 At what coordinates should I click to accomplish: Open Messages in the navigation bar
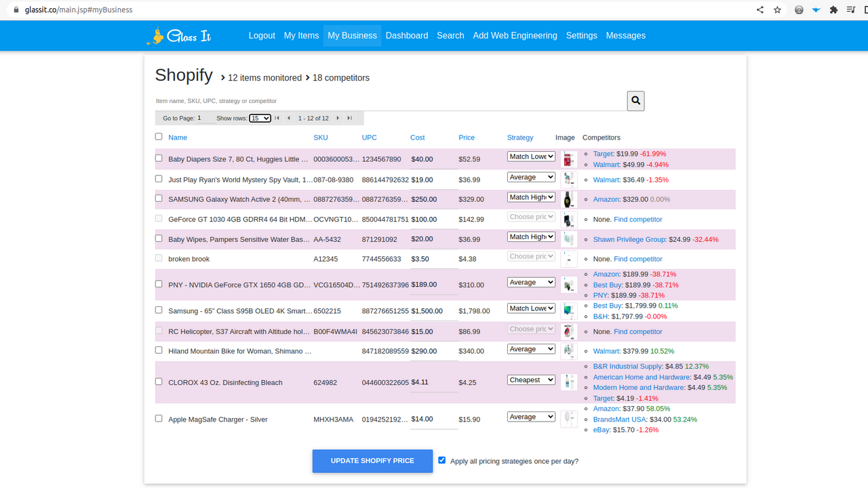(625, 36)
